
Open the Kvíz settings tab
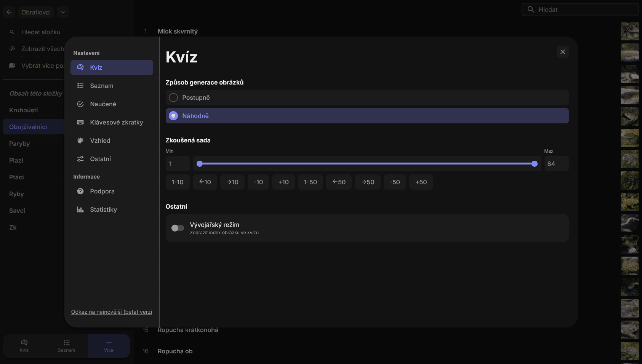click(x=112, y=67)
